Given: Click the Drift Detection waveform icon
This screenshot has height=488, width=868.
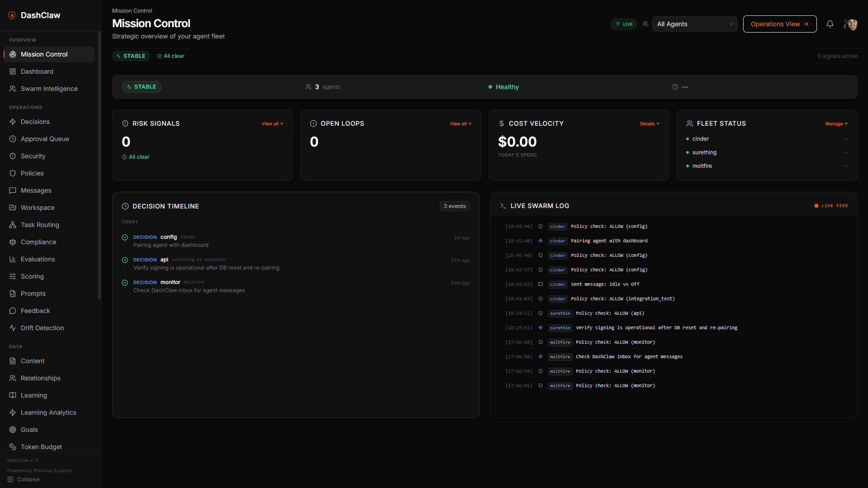Looking at the screenshot, I should (x=12, y=328).
